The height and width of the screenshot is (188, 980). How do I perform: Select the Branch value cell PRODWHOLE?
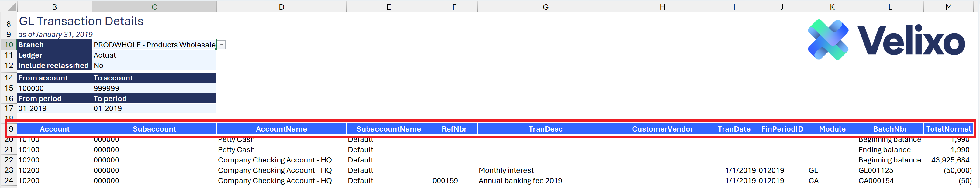[x=154, y=45]
